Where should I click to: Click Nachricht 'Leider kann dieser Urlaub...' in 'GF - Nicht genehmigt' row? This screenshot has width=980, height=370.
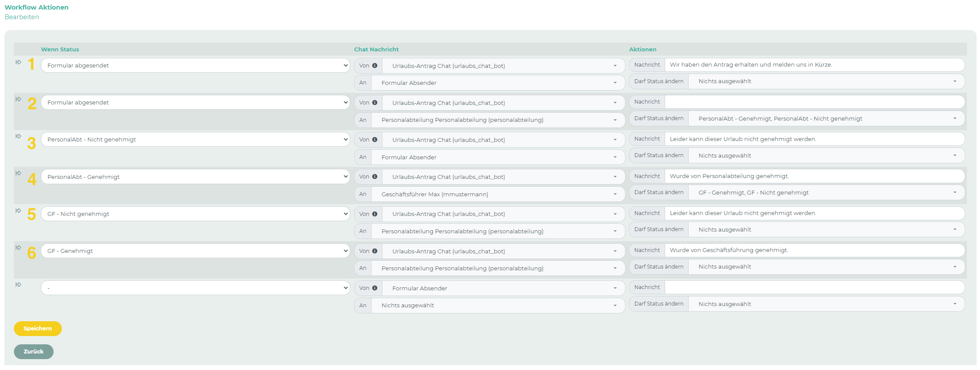[x=814, y=213]
